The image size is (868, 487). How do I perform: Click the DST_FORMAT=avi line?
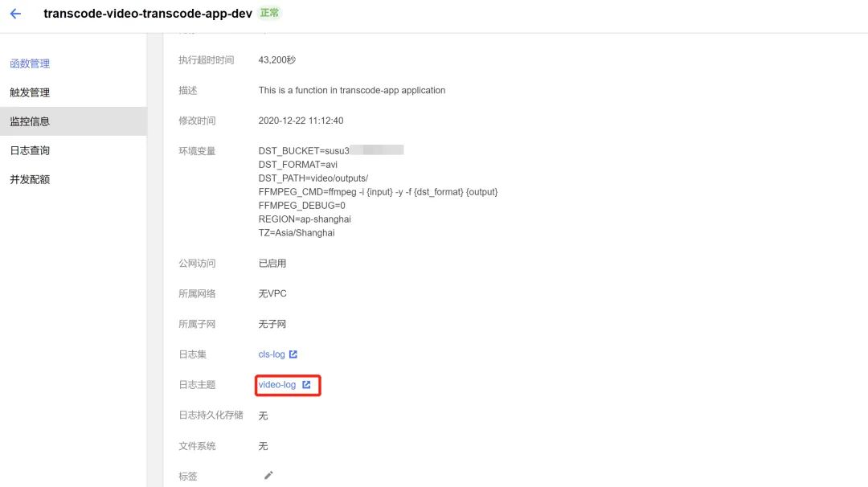[298, 165]
